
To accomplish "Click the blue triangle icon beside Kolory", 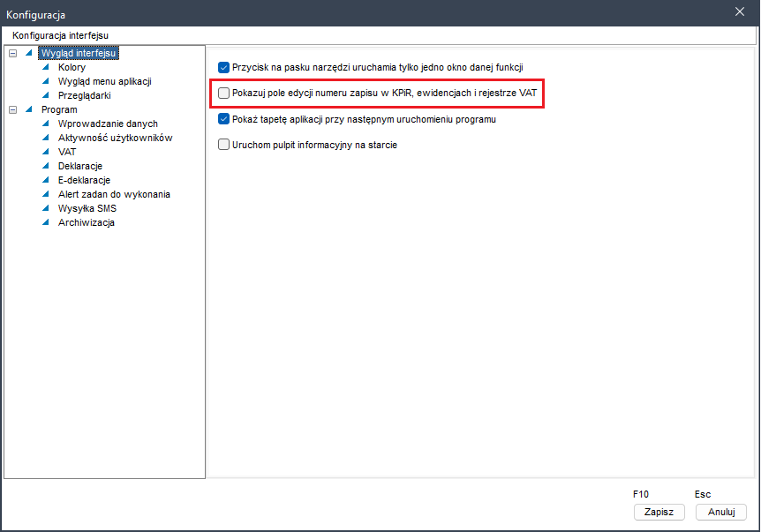I will click(46, 67).
